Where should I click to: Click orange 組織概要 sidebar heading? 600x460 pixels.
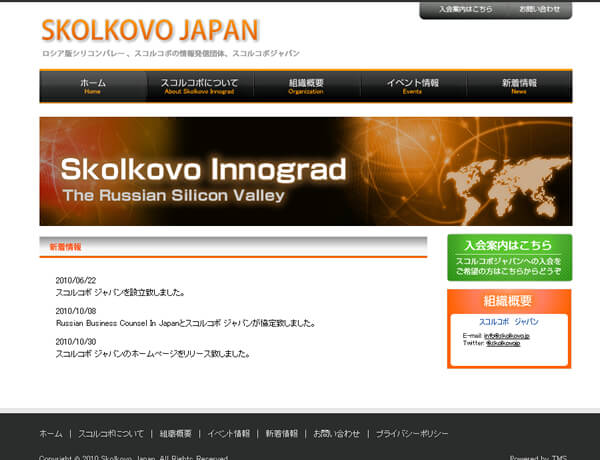[508, 301]
